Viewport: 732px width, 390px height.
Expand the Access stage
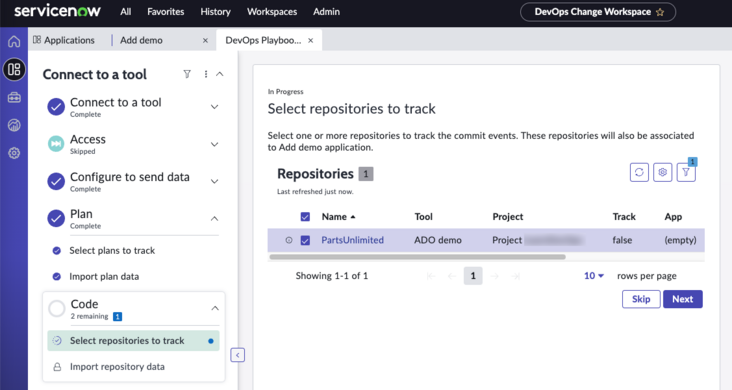[x=214, y=144]
